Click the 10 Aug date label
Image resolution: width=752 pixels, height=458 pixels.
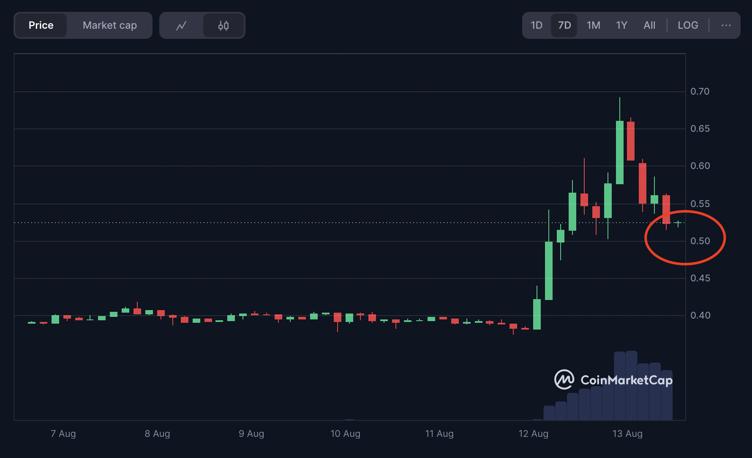345,434
